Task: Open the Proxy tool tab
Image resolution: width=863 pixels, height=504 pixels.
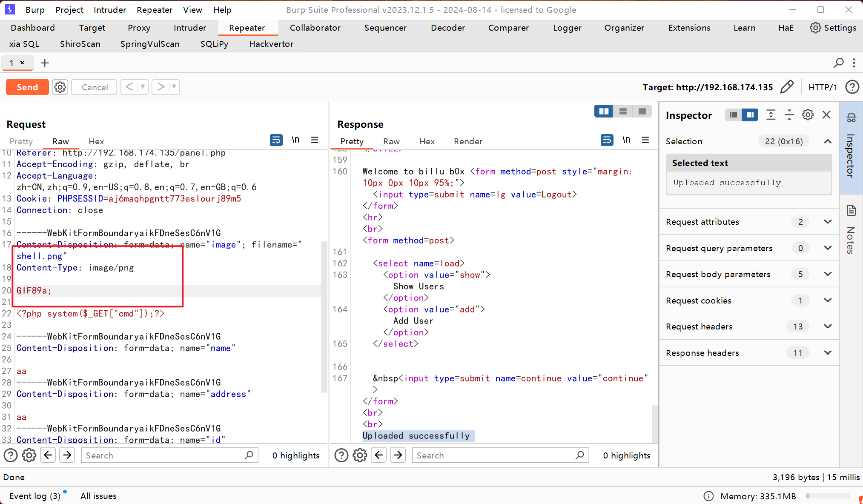Action: point(139,28)
